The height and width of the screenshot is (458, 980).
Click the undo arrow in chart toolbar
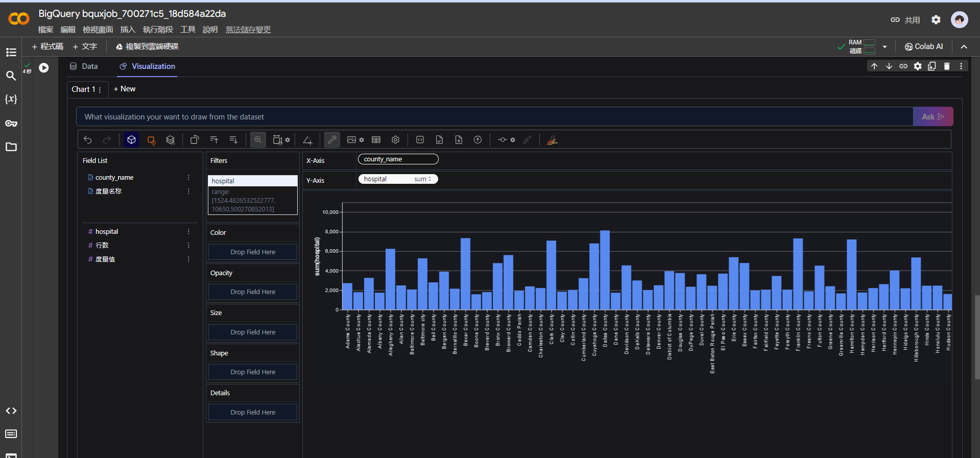tap(88, 140)
